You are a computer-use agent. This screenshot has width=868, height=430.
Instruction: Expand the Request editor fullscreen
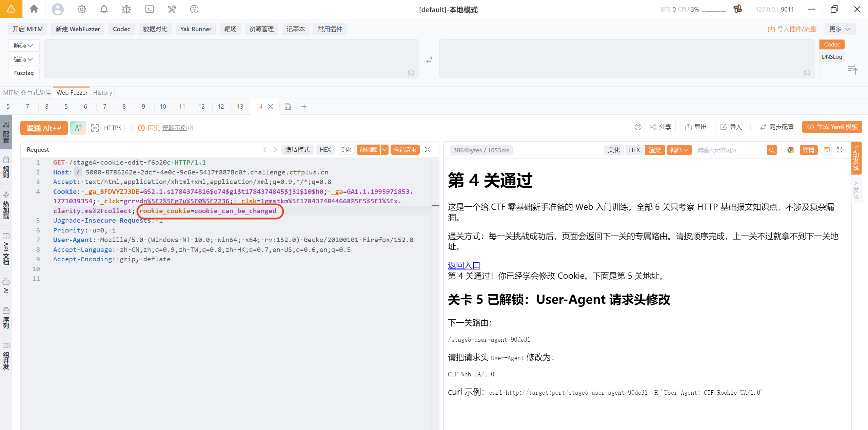click(428, 150)
